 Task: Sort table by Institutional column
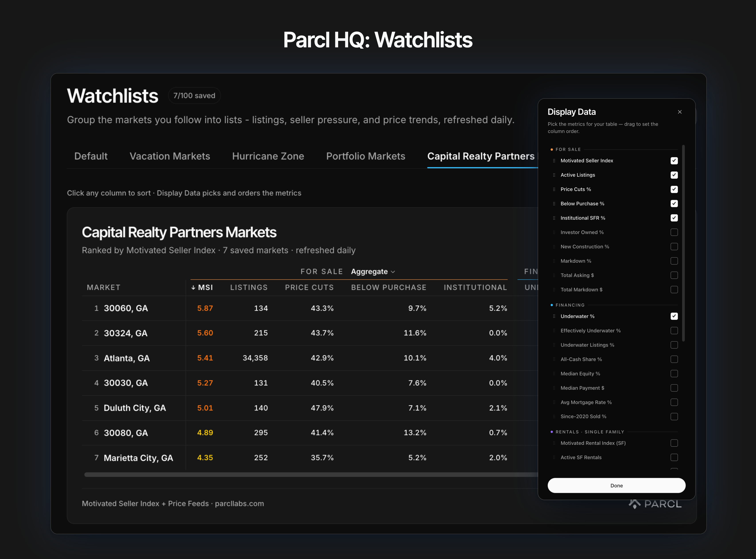475,288
